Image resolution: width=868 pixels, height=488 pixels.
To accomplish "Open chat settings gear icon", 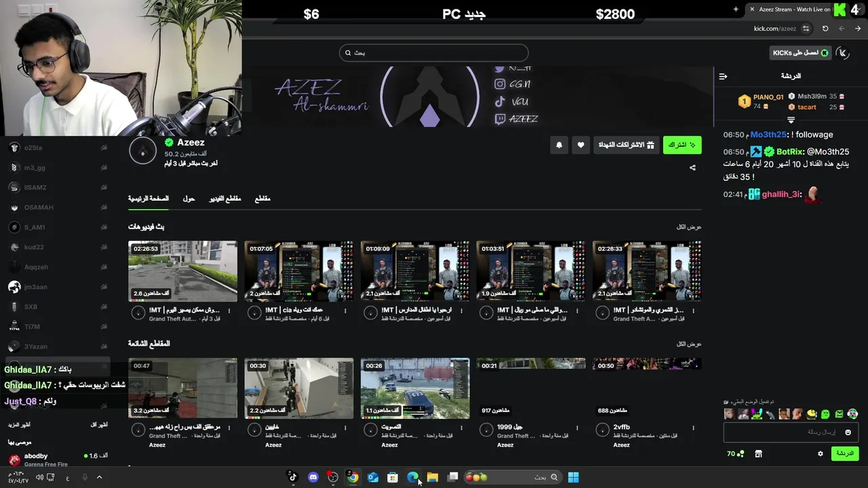I will click(x=820, y=453).
